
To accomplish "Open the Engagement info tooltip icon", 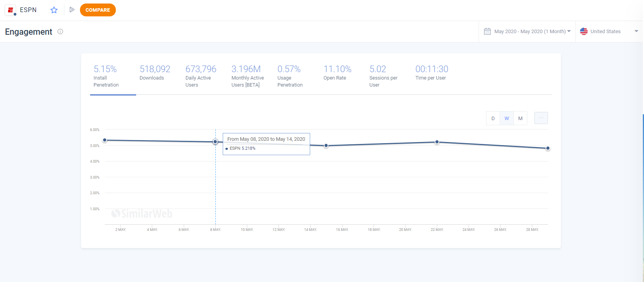I will pos(60,32).
